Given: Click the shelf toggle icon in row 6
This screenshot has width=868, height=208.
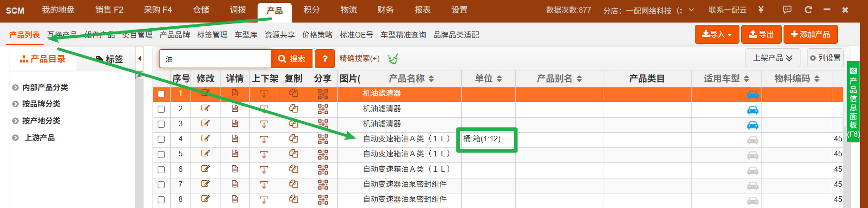Looking at the screenshot, I should (264, 169).
